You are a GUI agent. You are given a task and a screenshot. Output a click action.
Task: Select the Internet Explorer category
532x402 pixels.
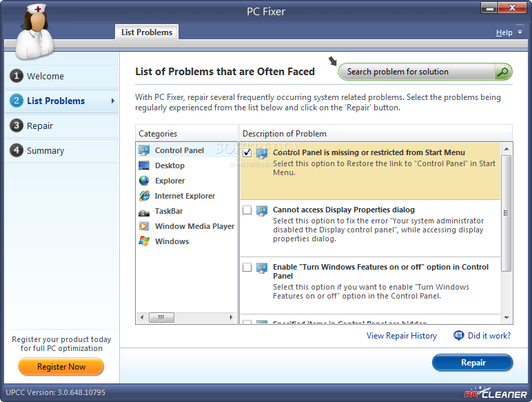click(x=187, y=196)
